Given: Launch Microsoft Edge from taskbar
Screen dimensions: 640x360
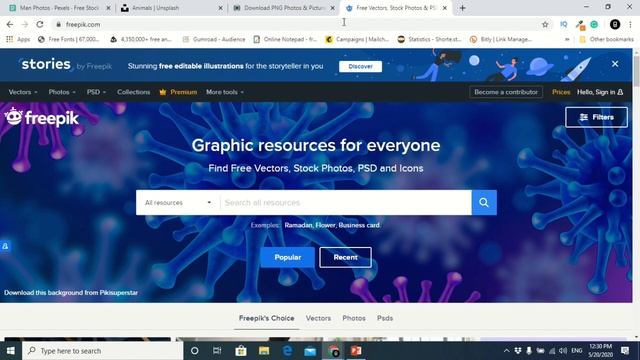Looking at the screenshot, I should (287, 351).
